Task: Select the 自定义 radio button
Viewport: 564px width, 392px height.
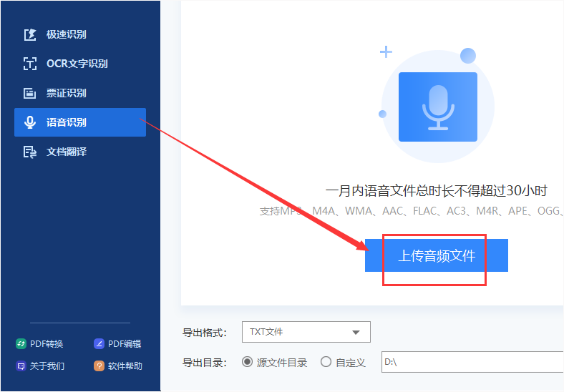Action: [326, 362]
